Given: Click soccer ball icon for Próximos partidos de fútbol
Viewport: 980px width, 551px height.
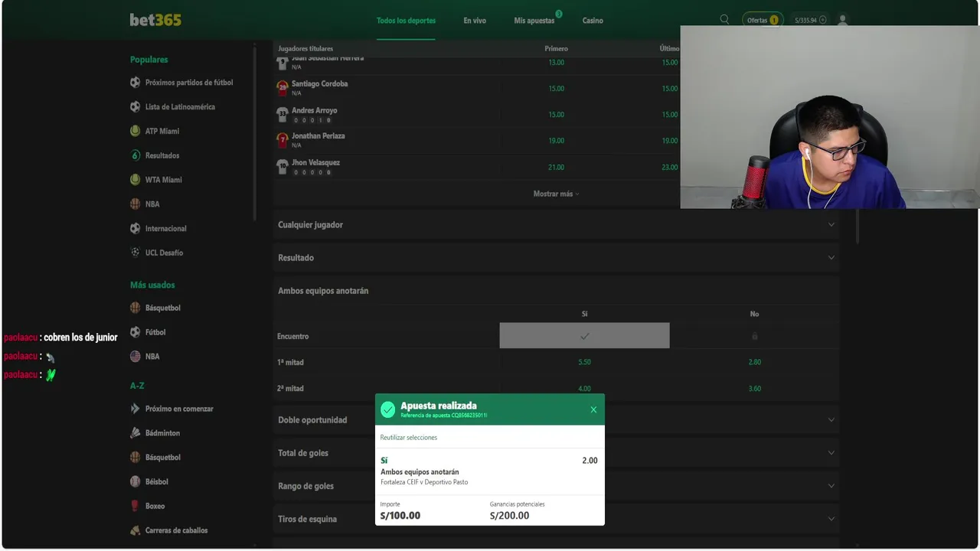Looking at the screenshot, I should click(x=136, y=83).
